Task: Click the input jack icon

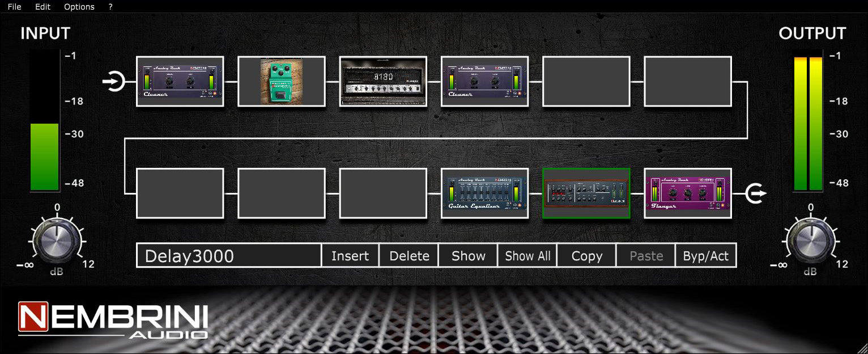Action: point(114,82)
